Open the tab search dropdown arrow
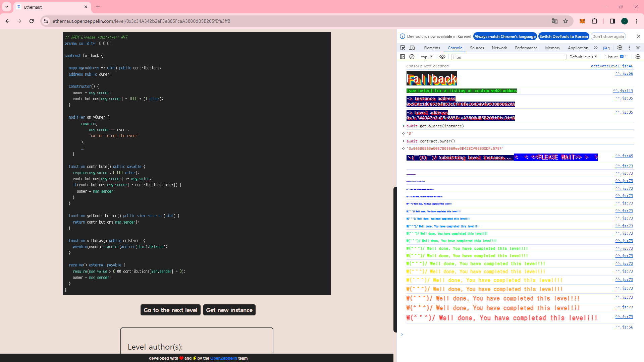The height and width of the screenshot is (362, 644). point(7,7)
